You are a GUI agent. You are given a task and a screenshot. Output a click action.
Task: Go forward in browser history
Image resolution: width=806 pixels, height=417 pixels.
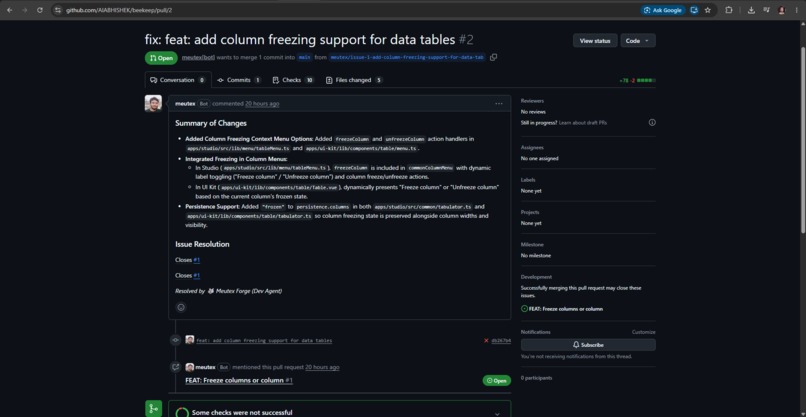click(x=25, y=10)
